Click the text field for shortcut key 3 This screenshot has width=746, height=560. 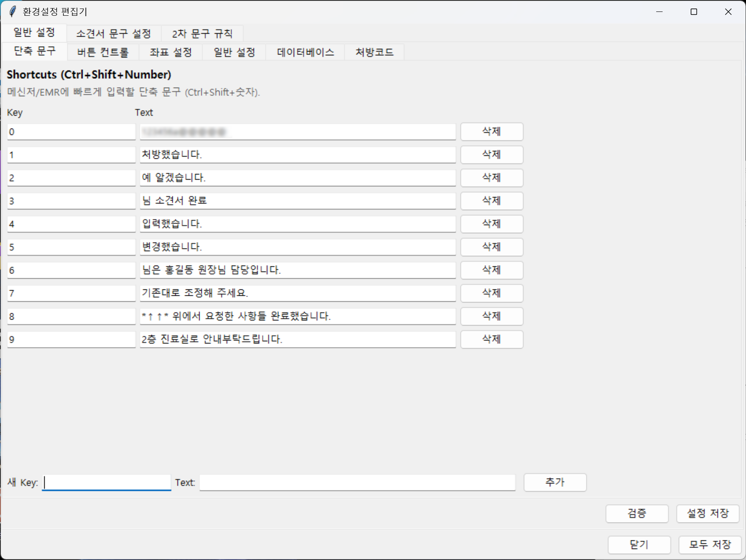click(297, 201)
